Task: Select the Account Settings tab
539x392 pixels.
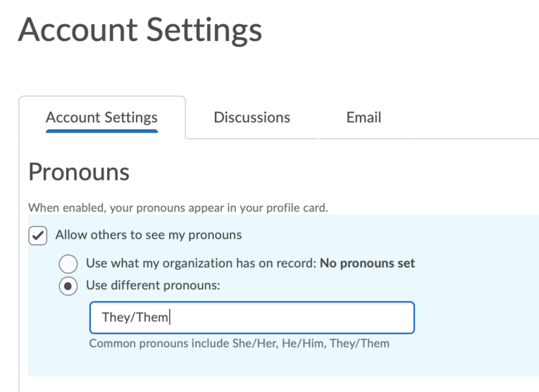Action: point(102,117)
